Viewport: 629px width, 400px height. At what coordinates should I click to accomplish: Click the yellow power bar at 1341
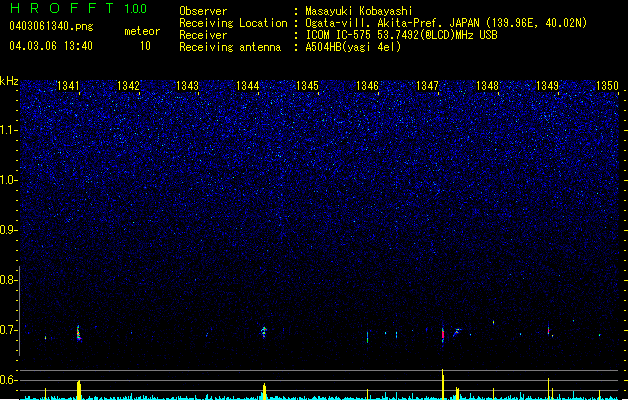click(79, 390)
